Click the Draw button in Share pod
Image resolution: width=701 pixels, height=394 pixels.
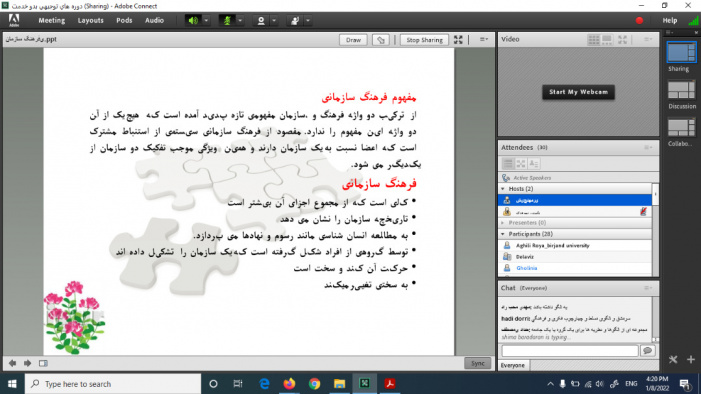click(353, 40)
